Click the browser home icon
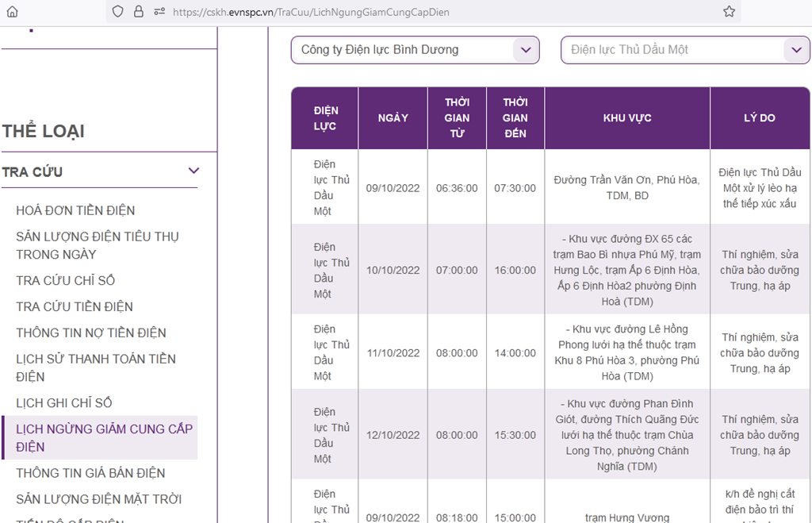This screenshot has height=523, width=812. (13, 11)
